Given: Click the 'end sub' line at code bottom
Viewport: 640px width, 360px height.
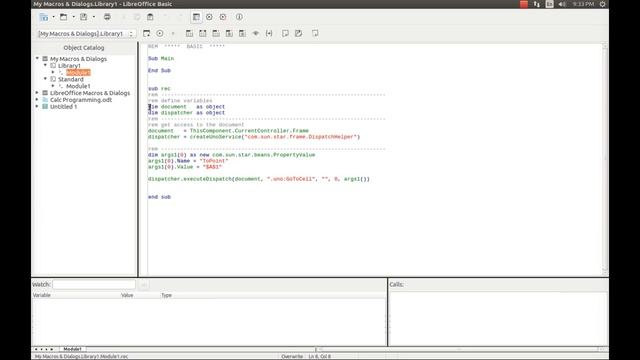Looking at the screenshot, I should coord(159,197).
